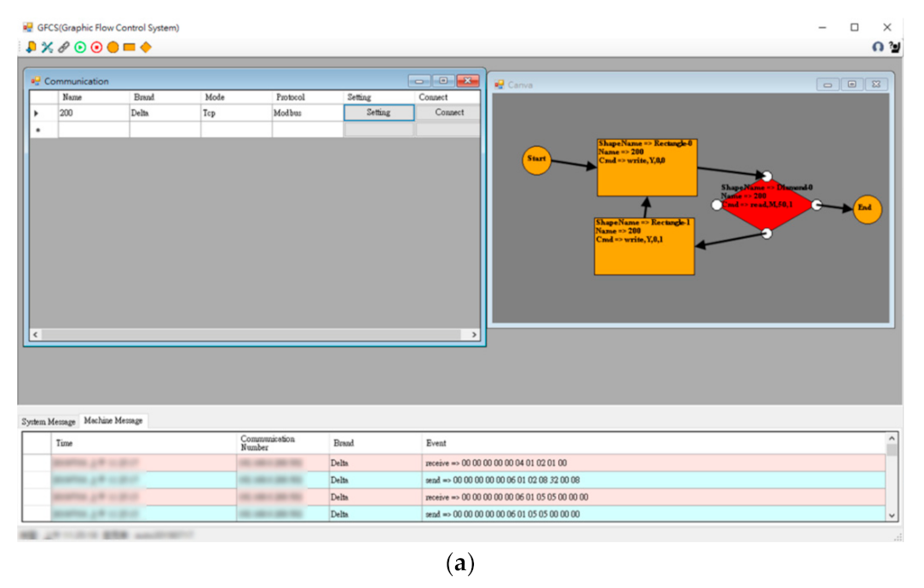Select the orange rectangle shape tool
The height and width of the screenshot is (588, 924).
[129, 48]
